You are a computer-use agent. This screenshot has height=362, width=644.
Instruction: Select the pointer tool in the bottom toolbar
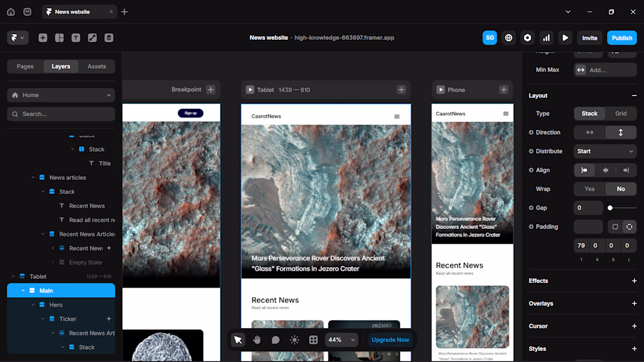[238, 340]
